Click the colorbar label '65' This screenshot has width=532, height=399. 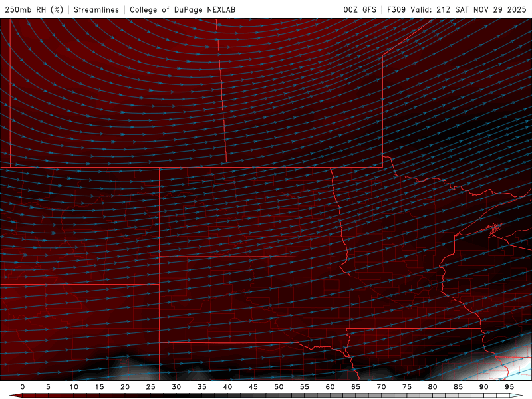356,387
